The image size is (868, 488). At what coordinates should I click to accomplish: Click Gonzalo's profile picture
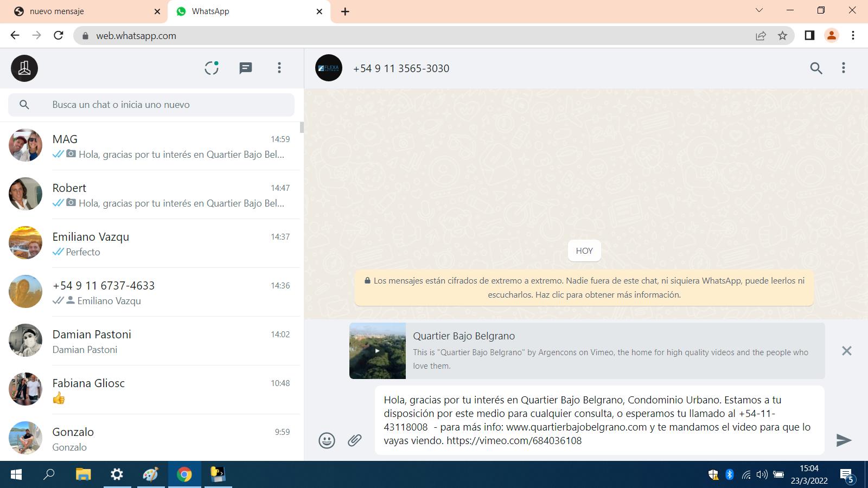pyautogui.click(x=25, y=438)
